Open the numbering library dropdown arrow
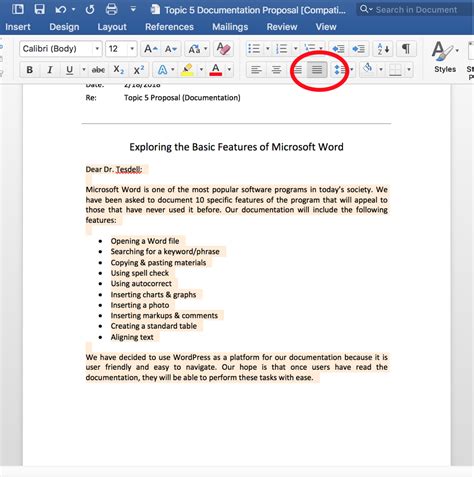The image size is (474, 477). coord(295,49)
